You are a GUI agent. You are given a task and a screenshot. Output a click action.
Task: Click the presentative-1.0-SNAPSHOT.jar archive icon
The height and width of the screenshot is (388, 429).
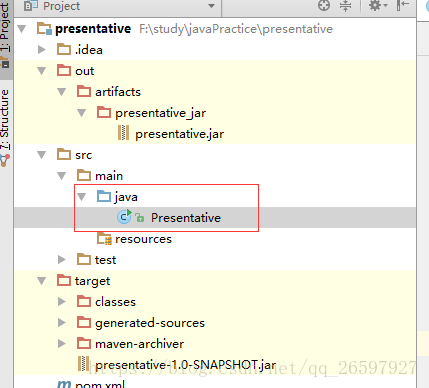[83, 364]
